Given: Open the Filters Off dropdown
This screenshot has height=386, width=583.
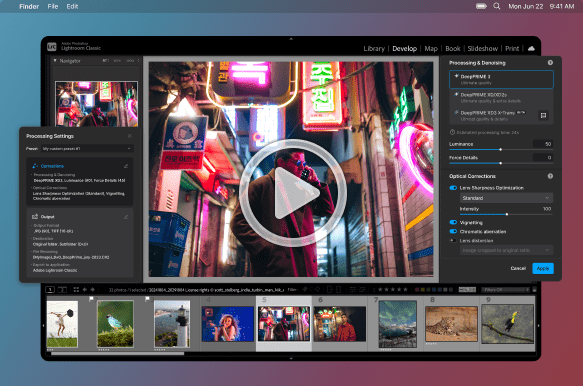Looking at the screenshot, I should coord(505,289).
